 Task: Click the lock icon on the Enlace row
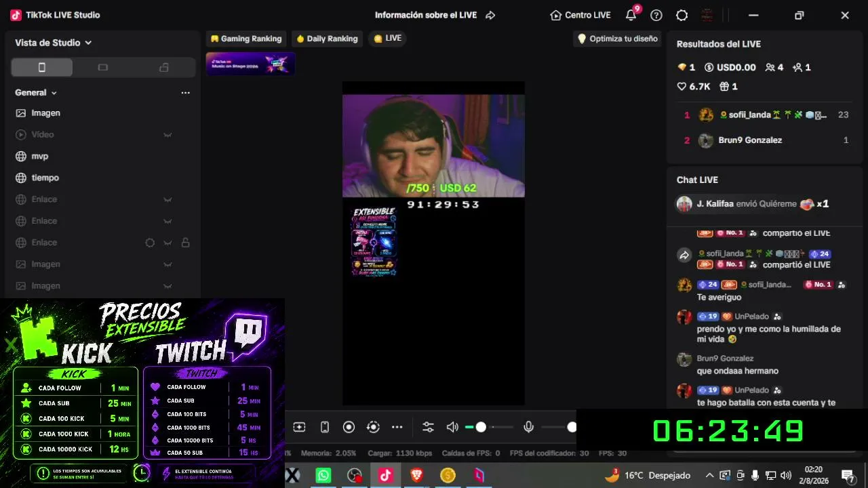pyautogui.click(x=185, y=243)
